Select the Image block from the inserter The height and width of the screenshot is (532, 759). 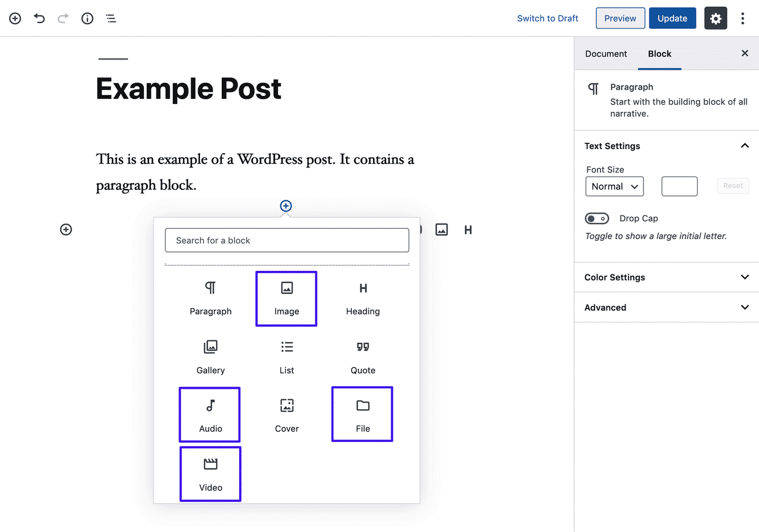pyautogui.click(x=286, y=297)
